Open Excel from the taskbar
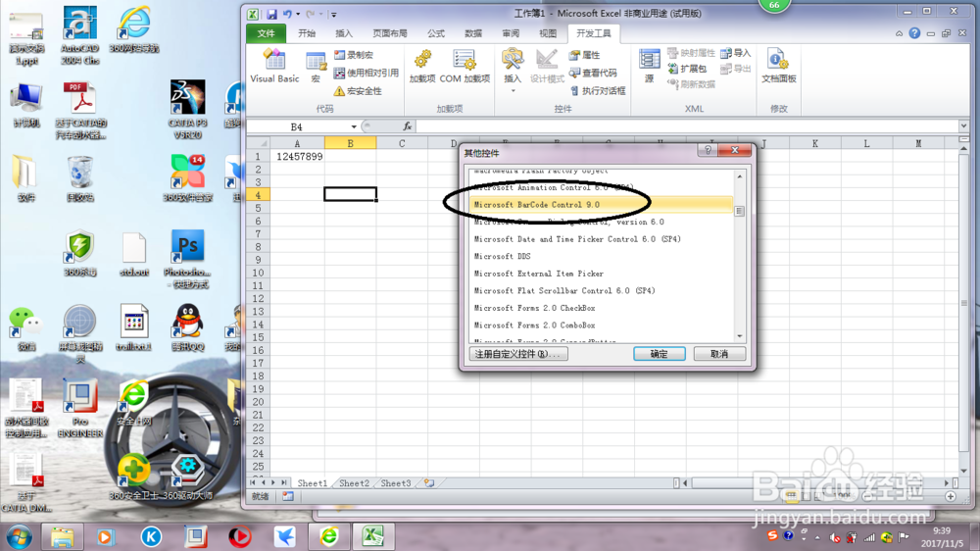This screenshot has width=980, height=551. click(373, 536)
